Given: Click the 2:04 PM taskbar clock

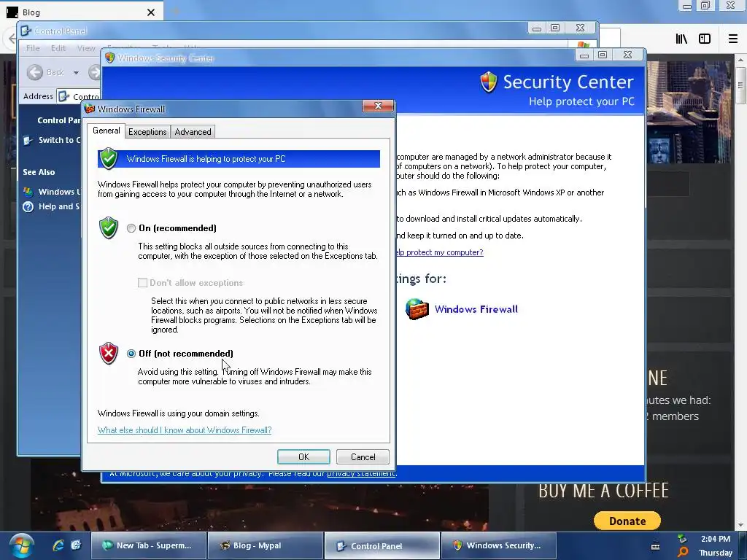Looking at the screenshot, I should click(x=716, y=539).
